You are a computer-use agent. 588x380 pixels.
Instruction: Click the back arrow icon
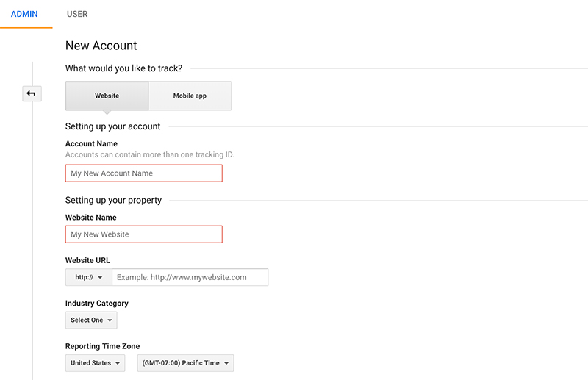coord(32,93)
